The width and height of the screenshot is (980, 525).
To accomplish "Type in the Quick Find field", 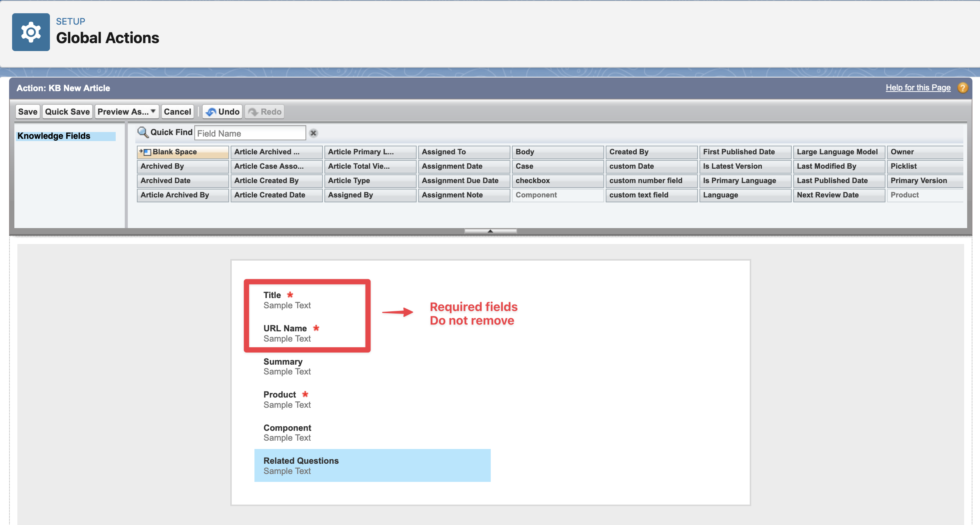I will (x=250, y=133).
